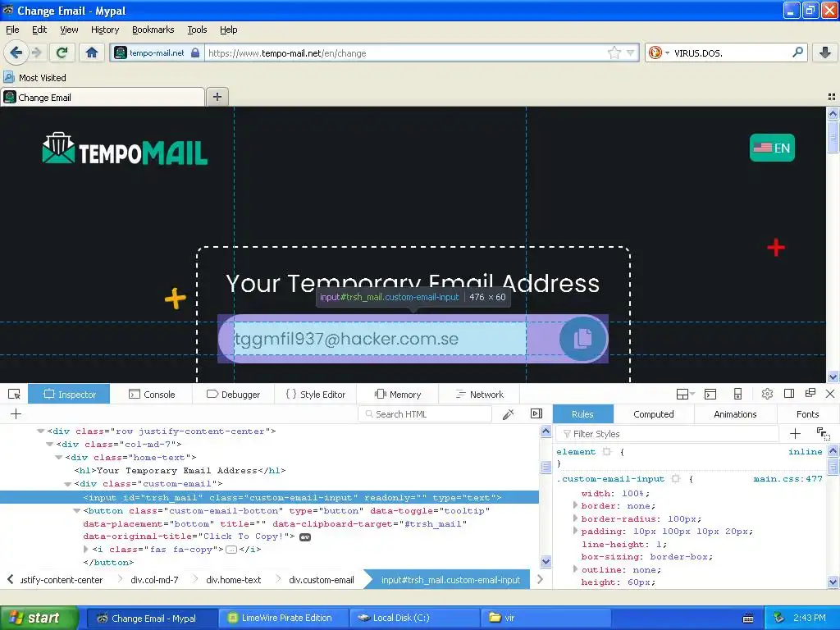Viewport: 840px width, 630px height.
Task: Click the search magnifier icon
Action: 797,52
